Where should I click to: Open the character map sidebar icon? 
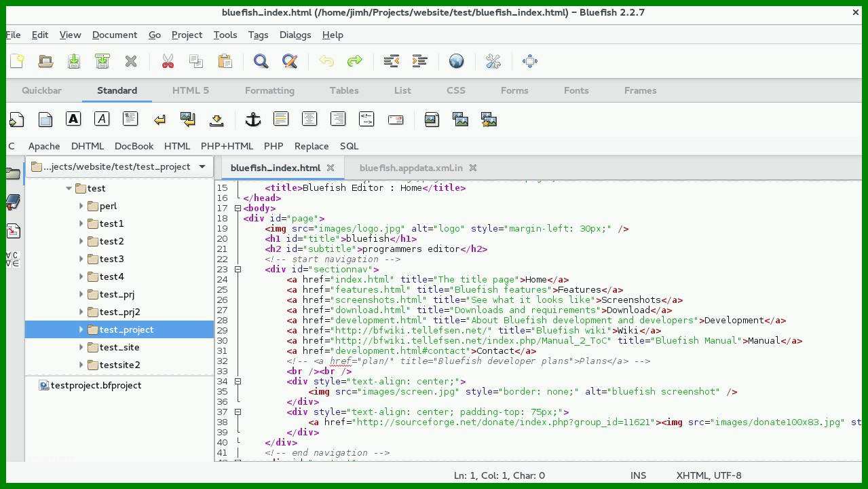pos(13,259)
